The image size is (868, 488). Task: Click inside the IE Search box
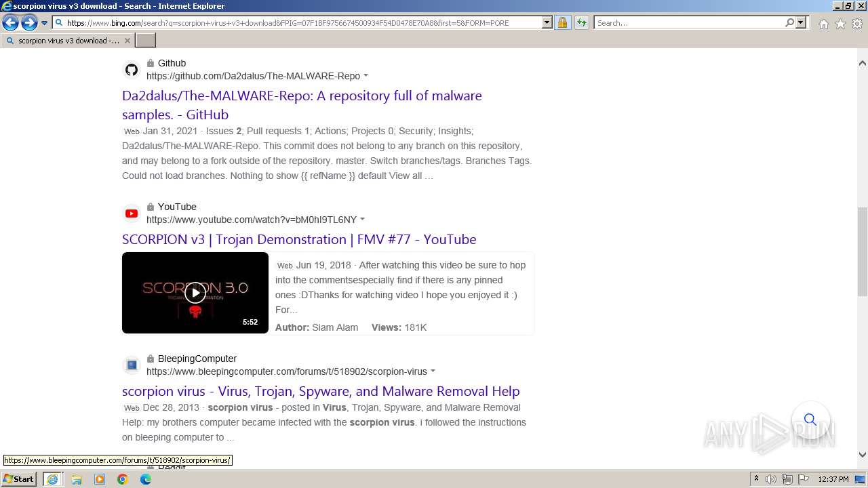tap(689, 22)
